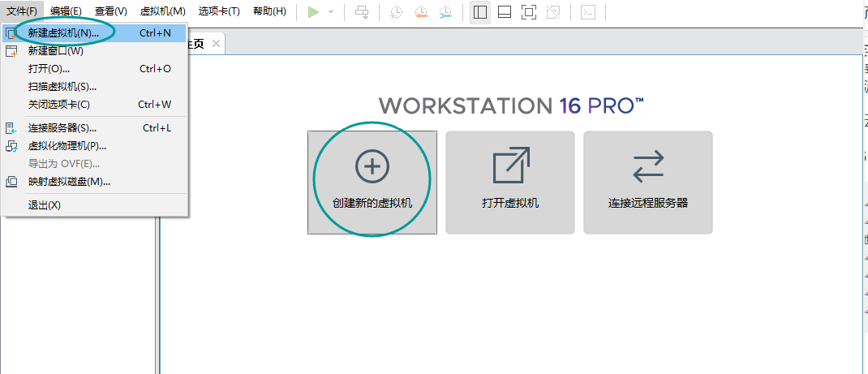Open the 编辑(E) menu
Viewport: 868px width, 374px height.
[x=66, y=11]
